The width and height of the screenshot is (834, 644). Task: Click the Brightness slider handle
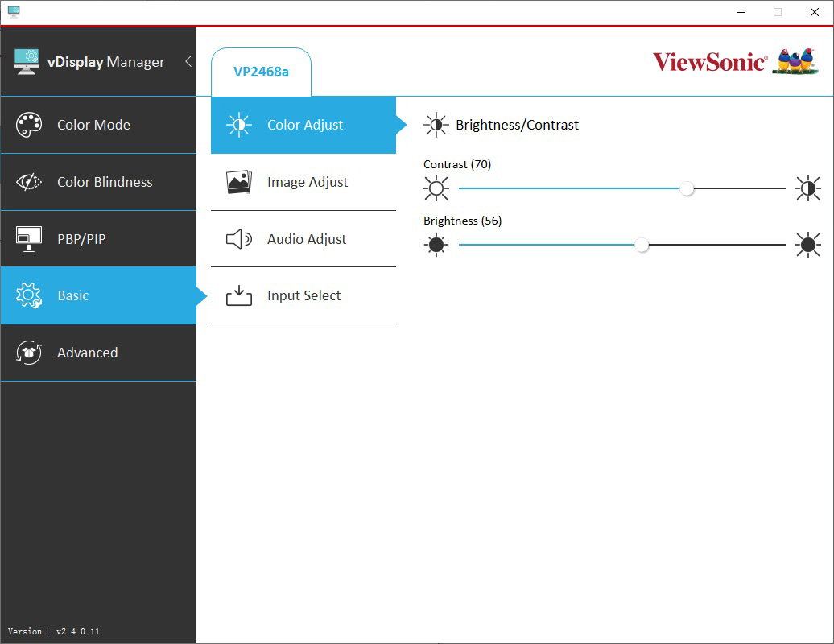pyautogui.click(x=642, y=245)
